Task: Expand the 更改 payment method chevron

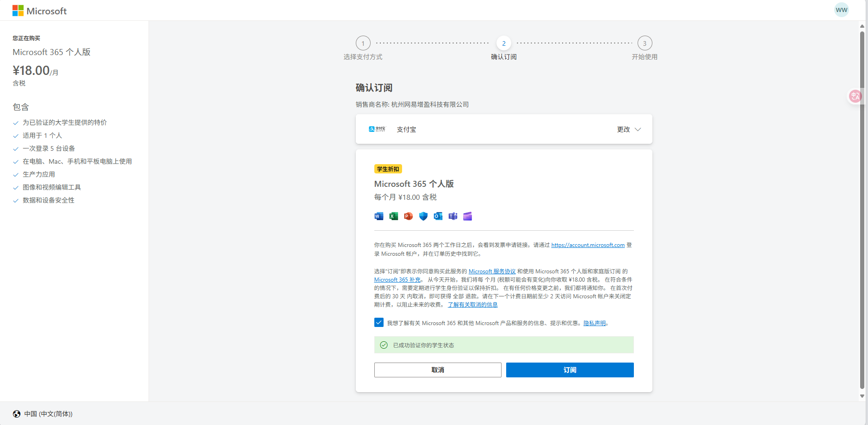Action: click(638, 129)
